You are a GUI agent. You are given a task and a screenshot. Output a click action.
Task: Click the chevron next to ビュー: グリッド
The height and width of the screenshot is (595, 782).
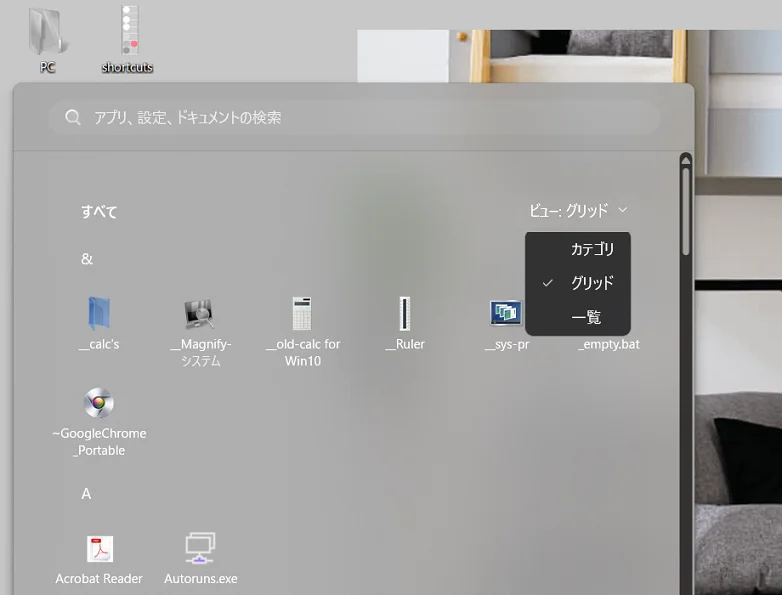623,211
